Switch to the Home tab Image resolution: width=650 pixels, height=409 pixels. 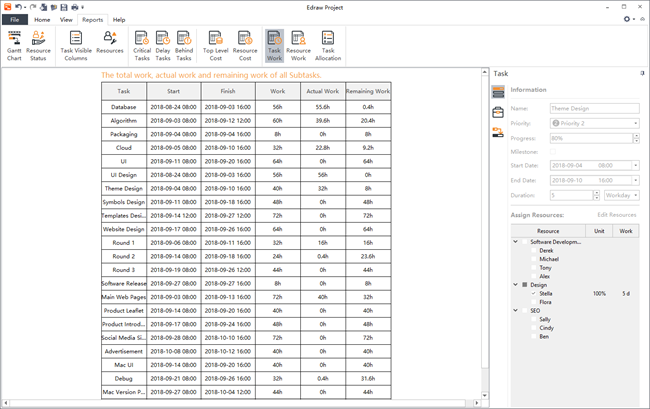click(x=42, y=19)
